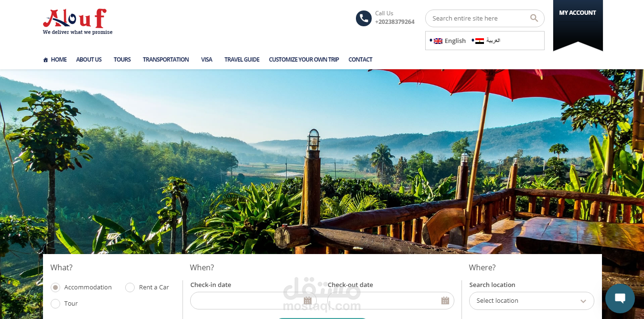644x319 pixels.
Task: Open the Check-out date calendar icon
Action: [x=445, y=300]
